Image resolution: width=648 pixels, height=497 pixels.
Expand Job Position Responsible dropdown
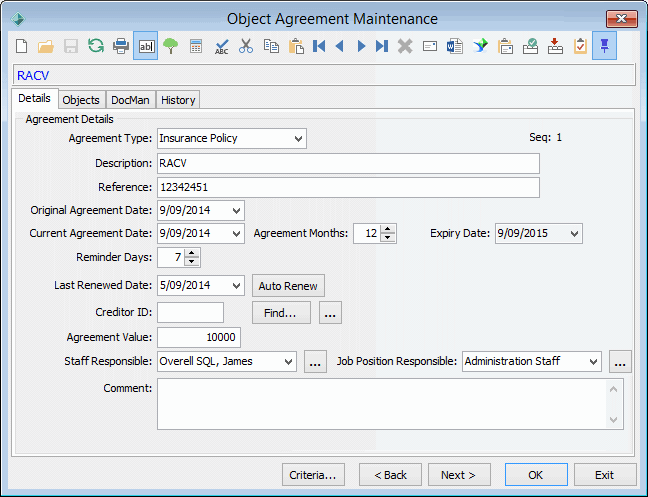click(593, 362)
